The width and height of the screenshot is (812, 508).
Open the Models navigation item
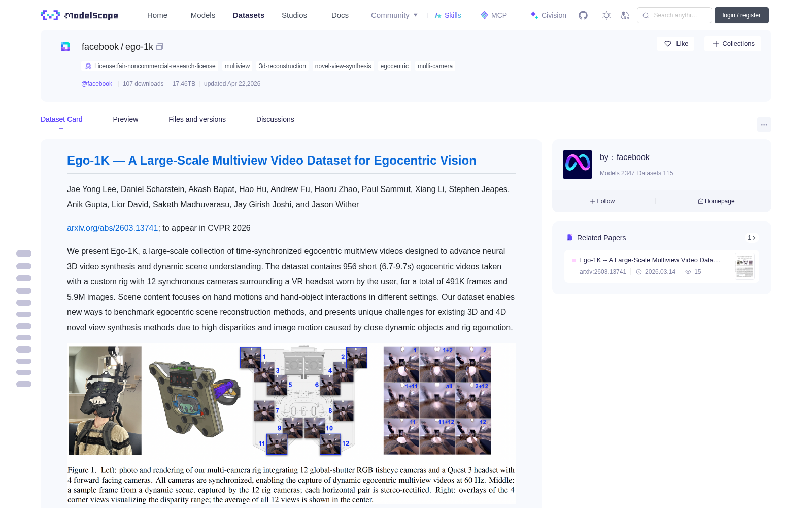pos(203,15)
